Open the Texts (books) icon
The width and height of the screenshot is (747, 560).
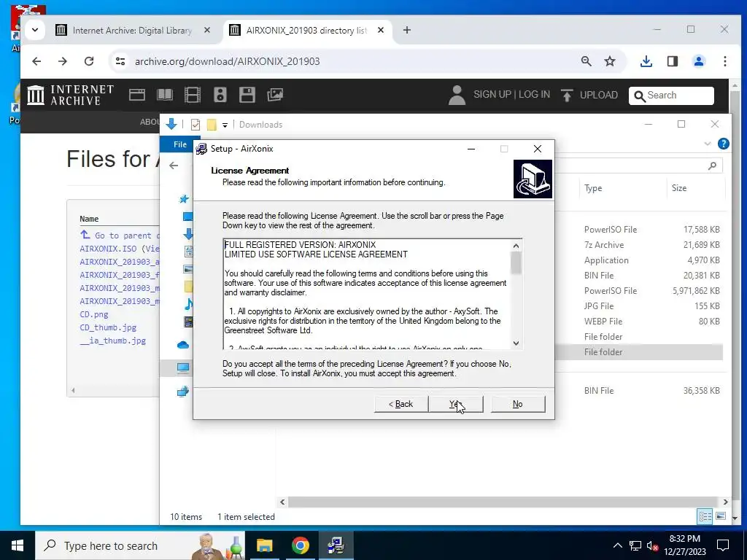point(165,95)
